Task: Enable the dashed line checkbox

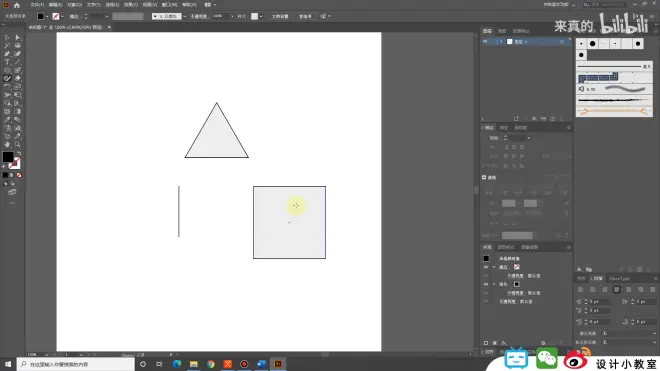Action: click(484, 177)
